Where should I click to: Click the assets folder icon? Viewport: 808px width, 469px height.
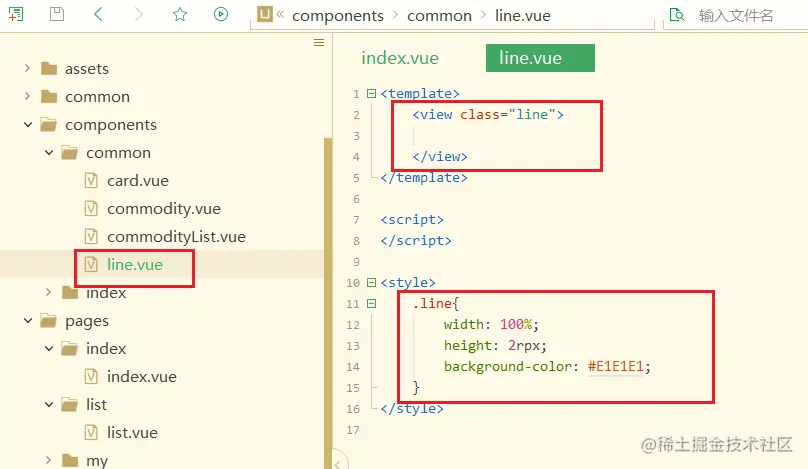pos(49,68)
